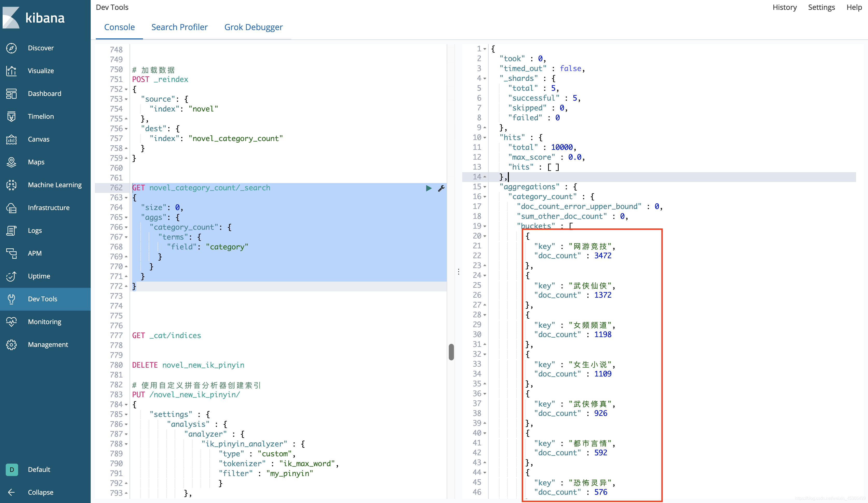
Task: Open the History link
Action: [784, 7]
